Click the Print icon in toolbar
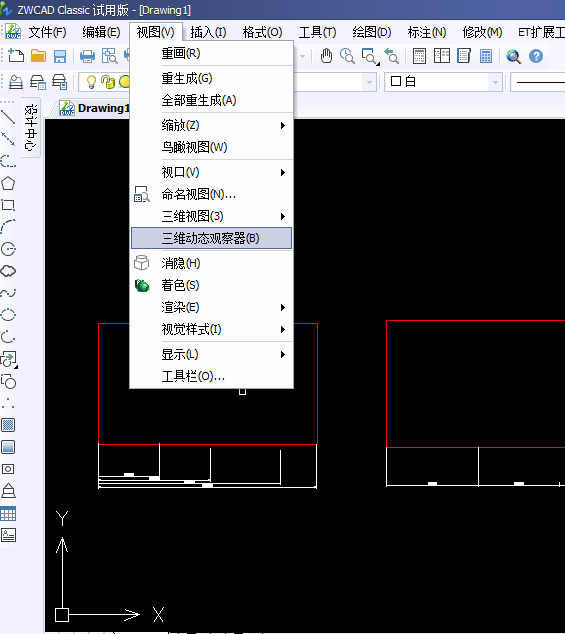 (x=87, y=56)
